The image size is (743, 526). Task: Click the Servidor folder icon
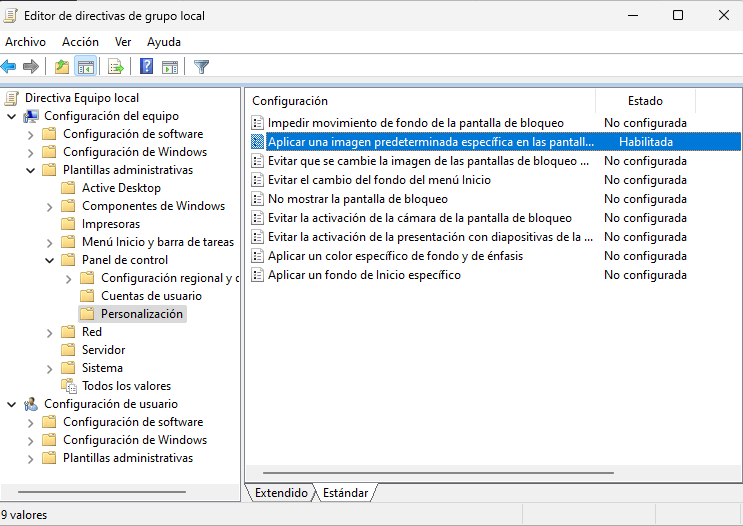pos(68,350)
